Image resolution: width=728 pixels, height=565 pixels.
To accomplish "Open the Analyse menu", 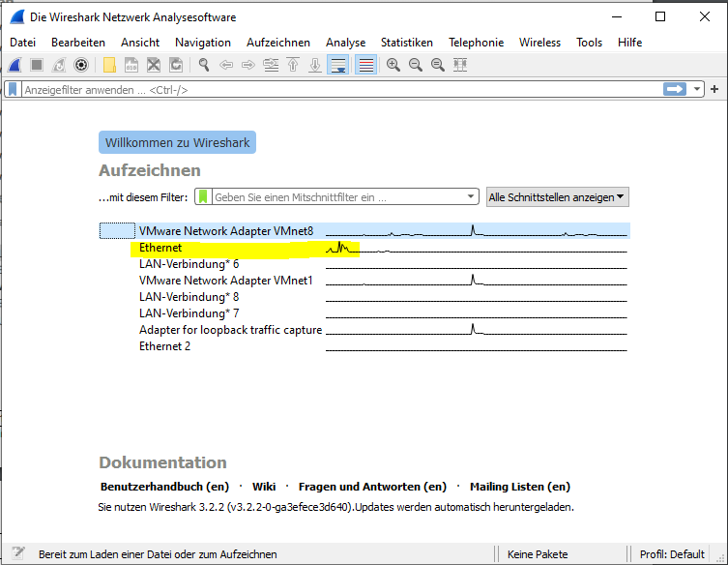I will [x=345, y=43].
